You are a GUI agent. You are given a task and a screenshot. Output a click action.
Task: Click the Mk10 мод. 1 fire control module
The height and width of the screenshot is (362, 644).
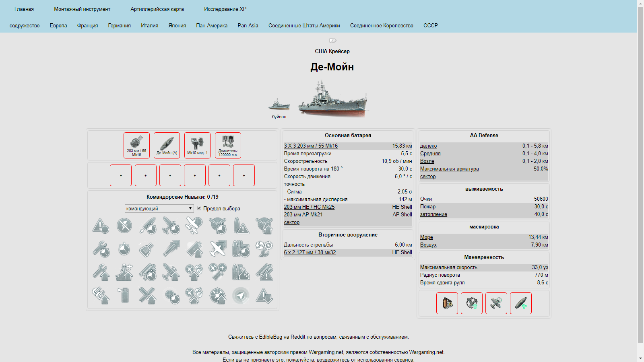(x=197, y=145)
